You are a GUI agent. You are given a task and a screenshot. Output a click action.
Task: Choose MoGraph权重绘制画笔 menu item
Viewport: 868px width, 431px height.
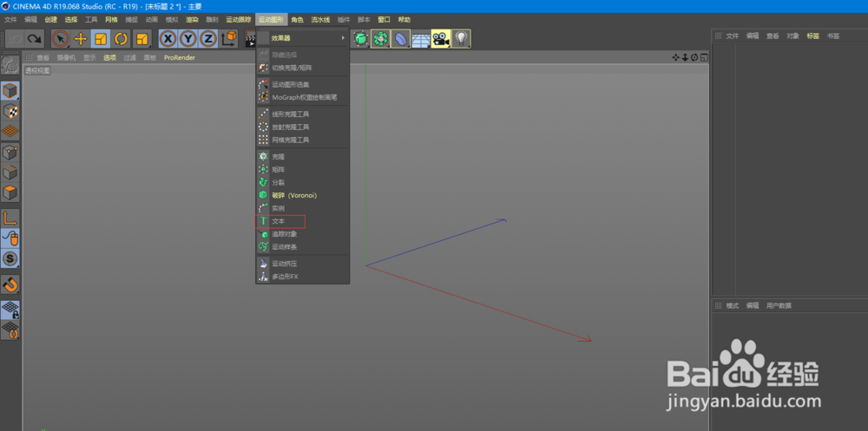pyautogui.click(x=303, y=97)
